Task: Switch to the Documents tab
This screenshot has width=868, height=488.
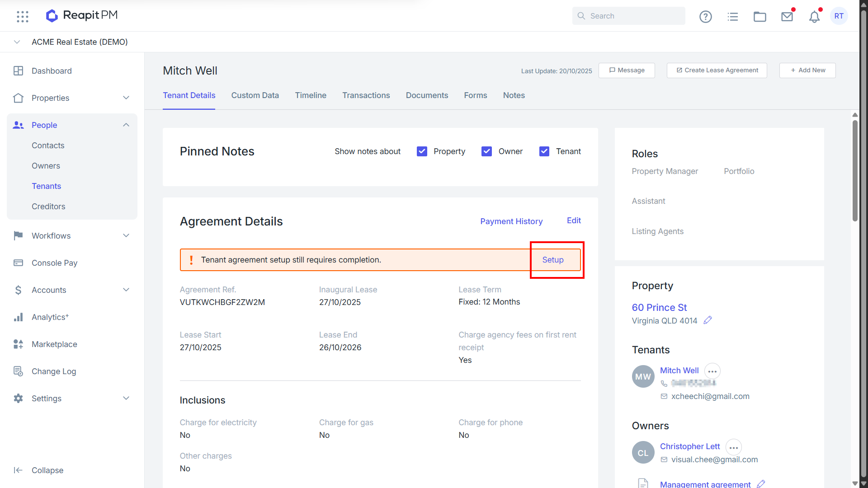Action: [427, 95]
